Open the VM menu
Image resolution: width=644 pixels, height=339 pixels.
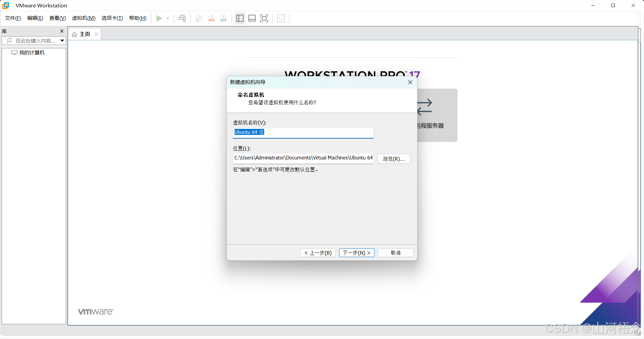84,18
